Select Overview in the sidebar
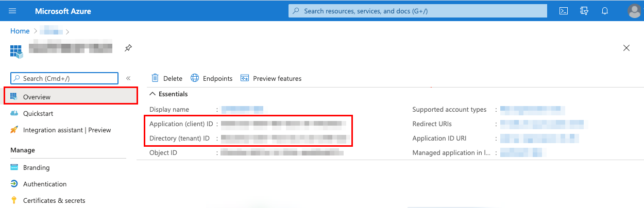Viewport: 644px width, 208px height. pos(71,97)
